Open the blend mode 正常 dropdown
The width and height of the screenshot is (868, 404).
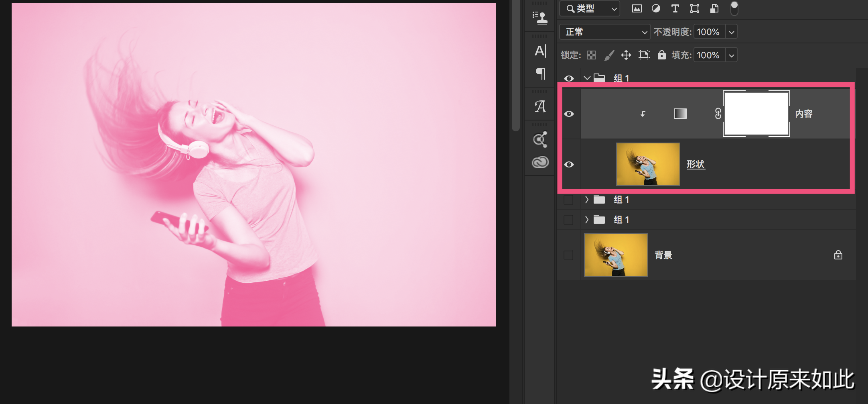tap(605, 32)
